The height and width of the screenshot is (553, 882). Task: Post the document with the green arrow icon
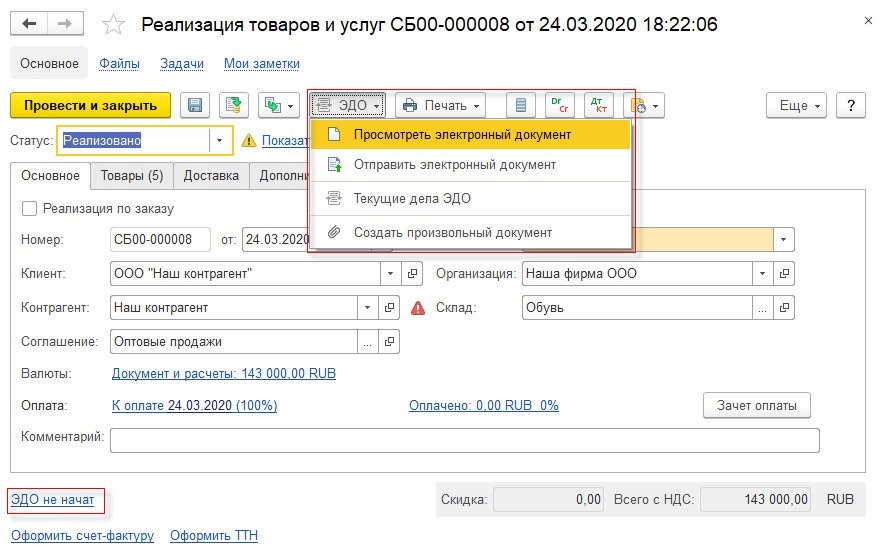(x=233, y=105)
